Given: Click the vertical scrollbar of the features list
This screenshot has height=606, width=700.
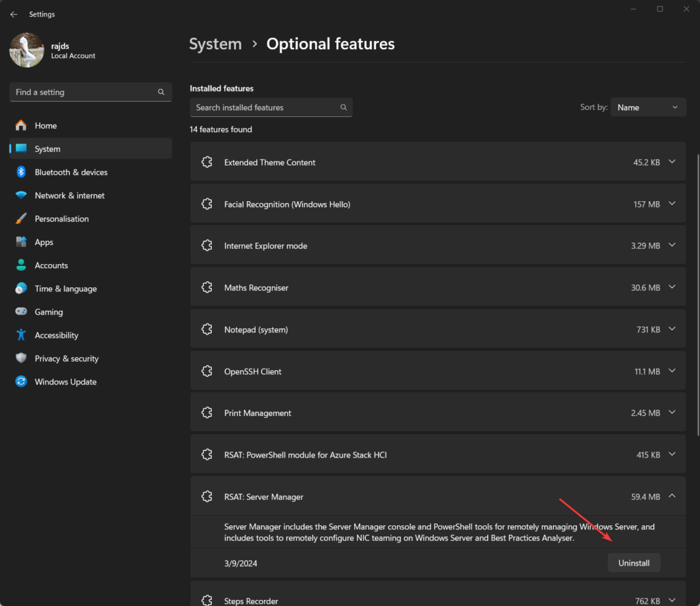Looking at the screenshot, I should tap(698, 295).
